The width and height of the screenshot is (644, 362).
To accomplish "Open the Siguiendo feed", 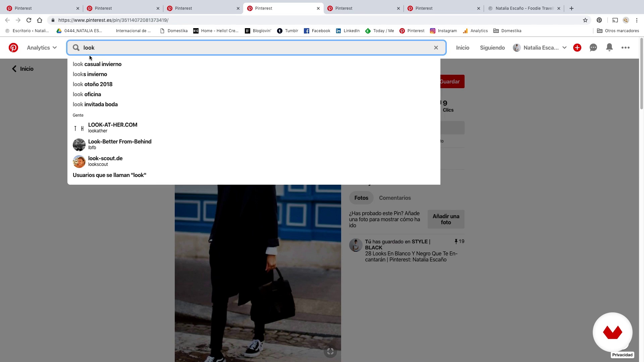I will pos(492,48).
